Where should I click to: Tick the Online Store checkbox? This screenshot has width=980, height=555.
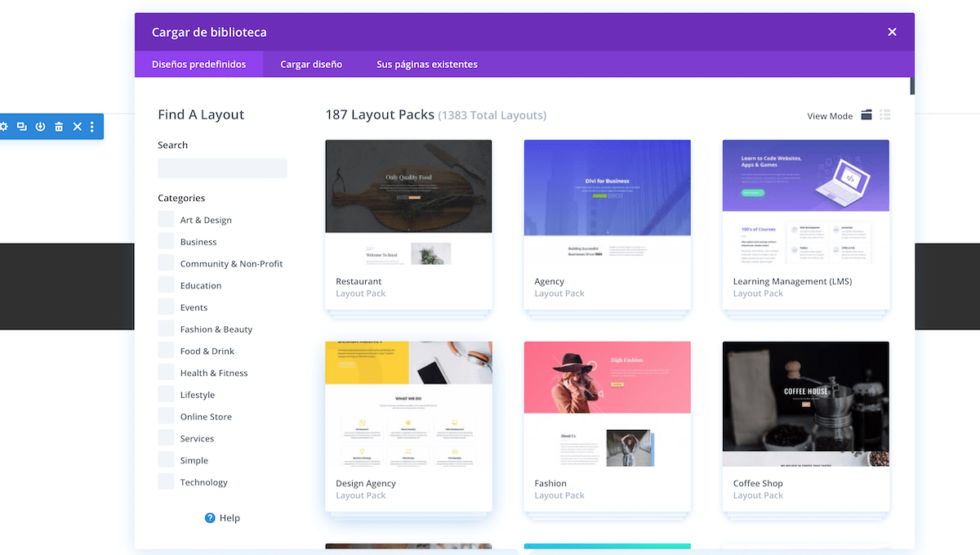[x=166, y=416]
